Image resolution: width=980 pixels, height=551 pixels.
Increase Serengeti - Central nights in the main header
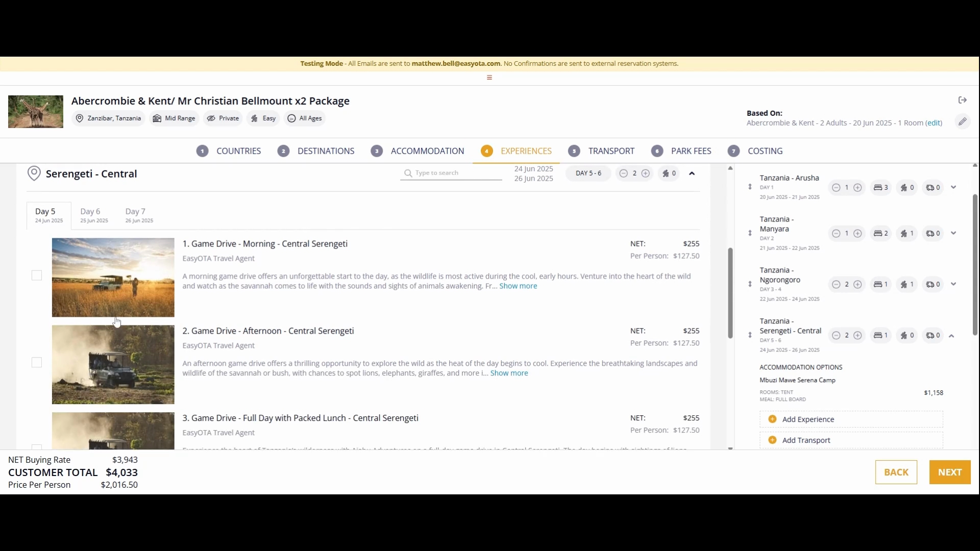click(646, 173)
